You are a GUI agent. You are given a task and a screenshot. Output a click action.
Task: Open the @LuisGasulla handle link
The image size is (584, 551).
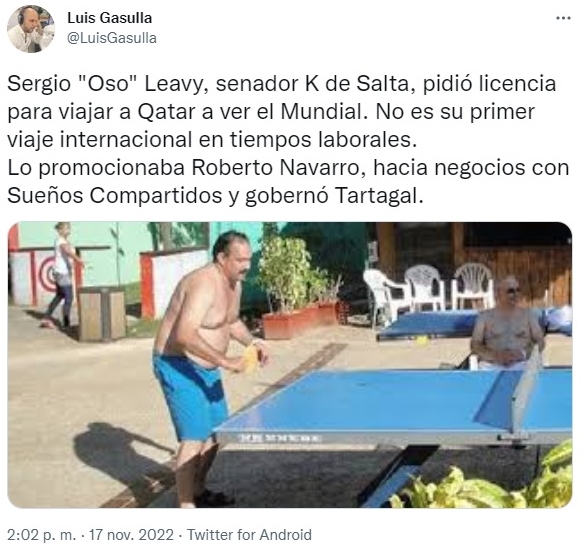111,38
